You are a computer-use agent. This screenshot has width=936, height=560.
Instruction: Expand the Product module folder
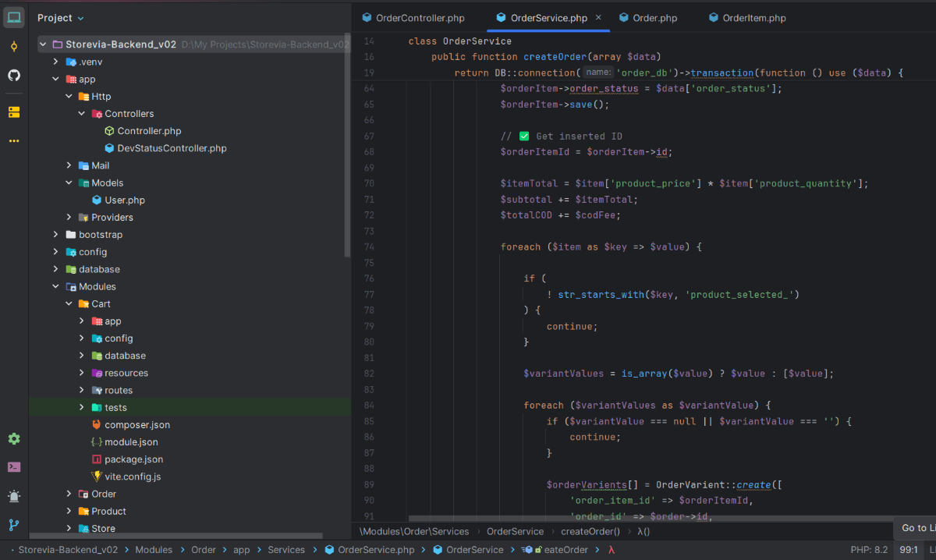coord(69,512)
